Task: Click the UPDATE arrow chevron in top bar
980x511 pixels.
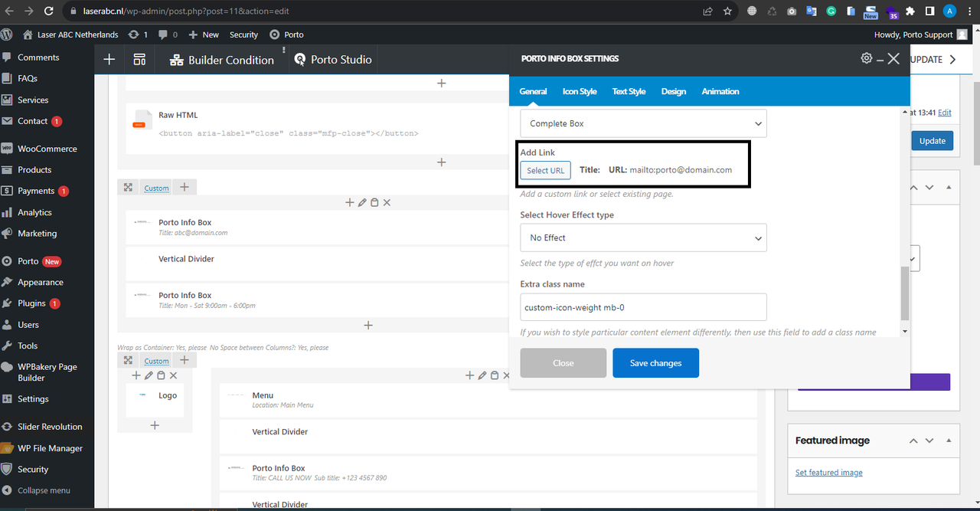Action: click(x=952, y=59)
